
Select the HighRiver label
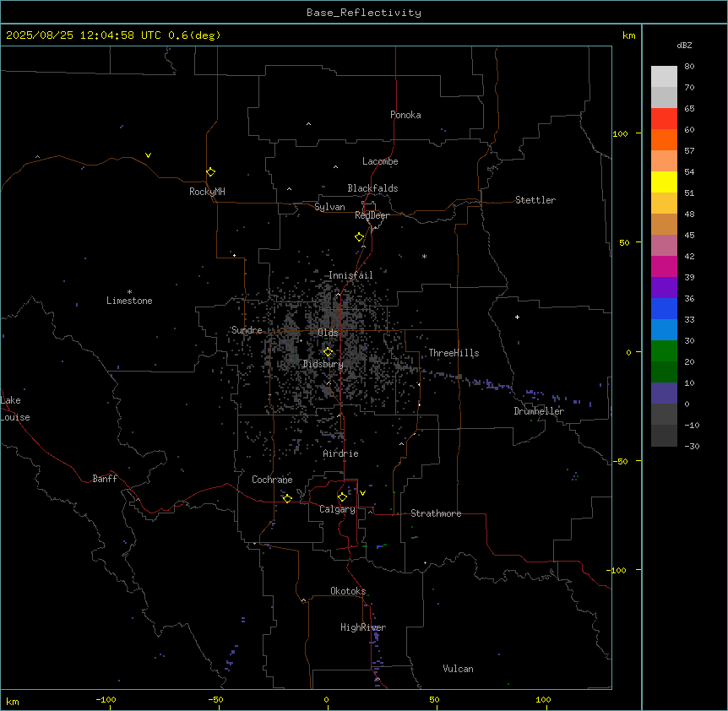pyautogui.click(x=363, y=627)
